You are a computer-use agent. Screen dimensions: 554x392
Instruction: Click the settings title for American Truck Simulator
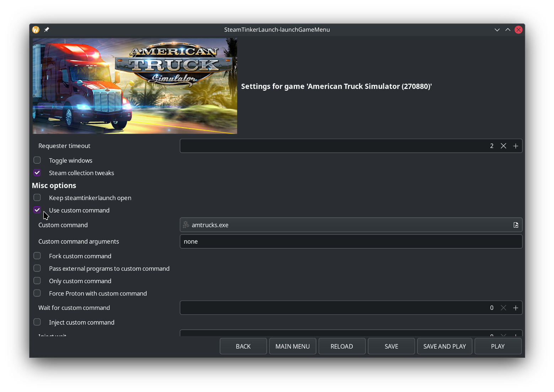(336, 86)
